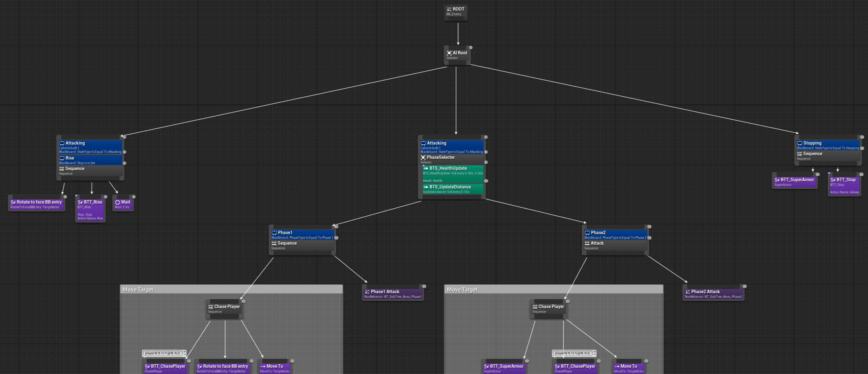
Task: Click execution index badge on Phase2 node
Action: click(x=649, y=227)
